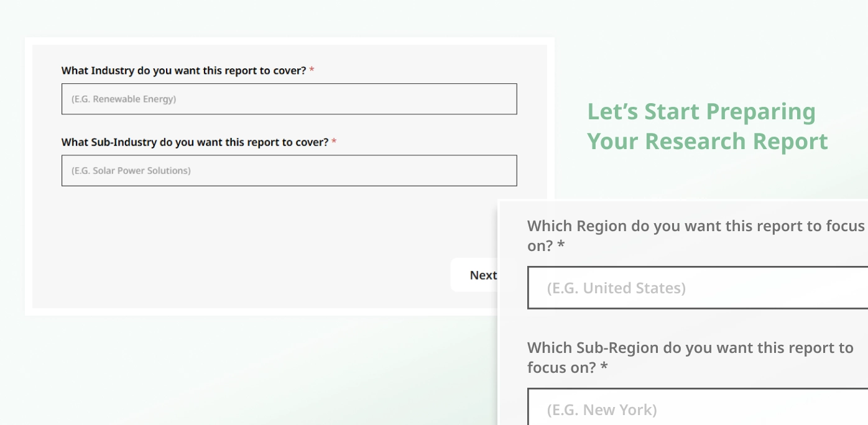Click the red asterisk beside Industry question

point(312,71)
